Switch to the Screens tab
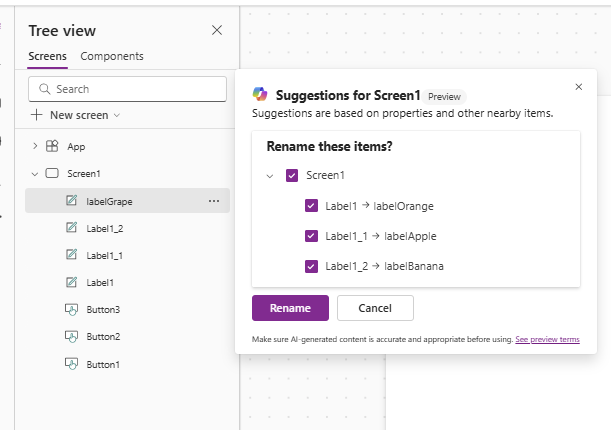 (x=47, y=56)
